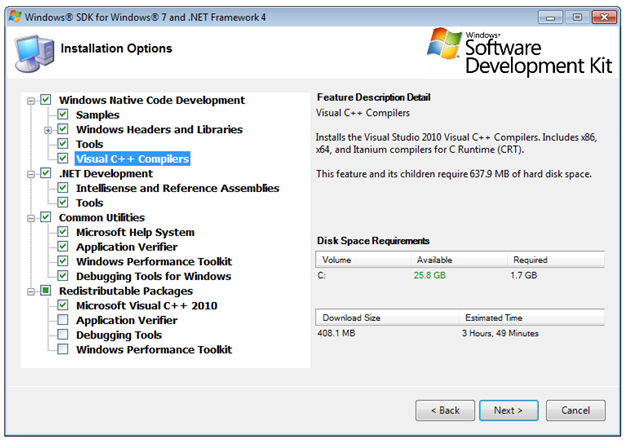Image resolution: width=628 pixels, height=441 pixels.
Task: Uncheck the Samples checkbox
Action: pyautogui.click(x=62, y=115)
